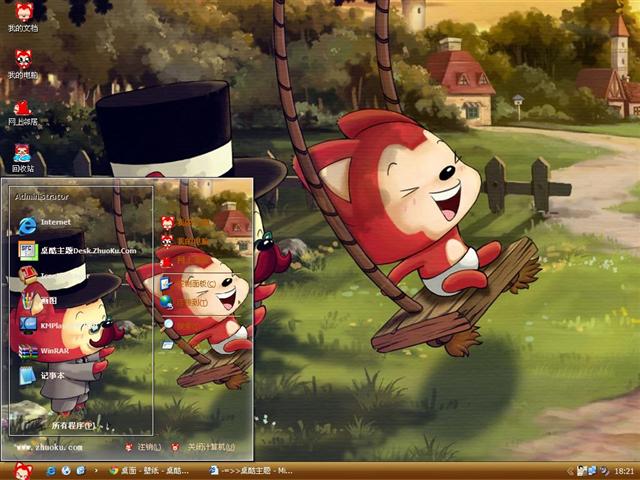The height and width of the screenshot is (480, 640).
Task: Open the 回收站 recycle bin icon
Action: click(23, 158)
